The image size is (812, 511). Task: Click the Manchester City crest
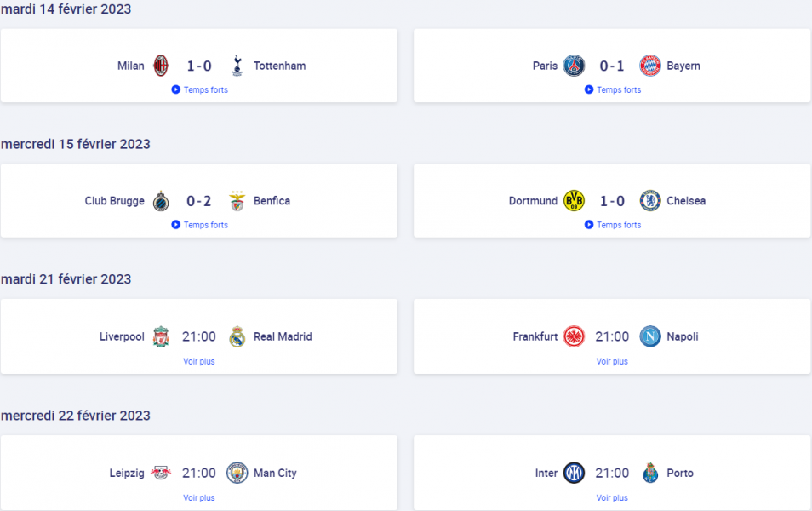click(x=237, y=473)
